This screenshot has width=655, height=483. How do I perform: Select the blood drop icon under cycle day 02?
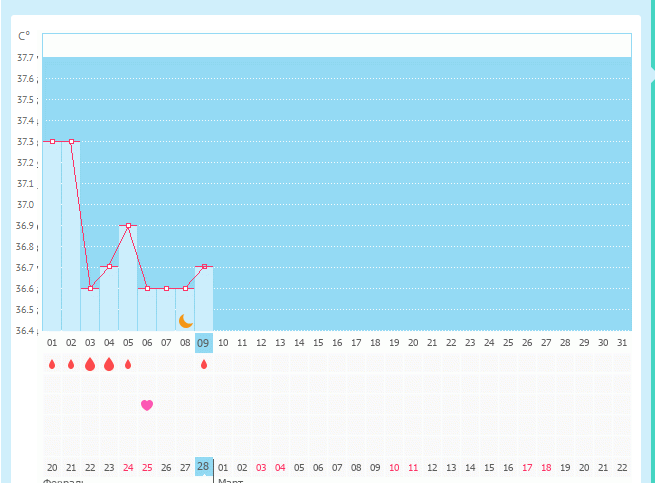click(x=71, y=365)
